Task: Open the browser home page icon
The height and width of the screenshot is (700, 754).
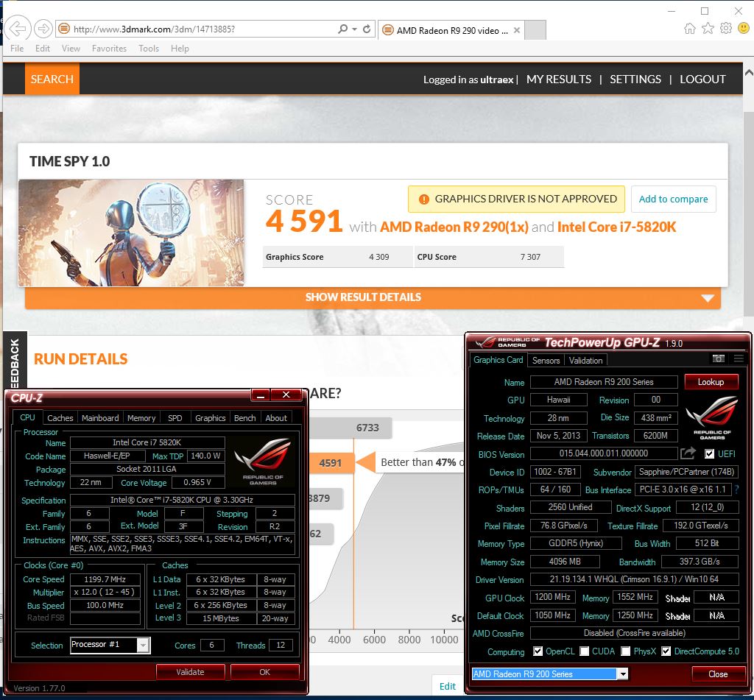Action: (x=689, y=29)
